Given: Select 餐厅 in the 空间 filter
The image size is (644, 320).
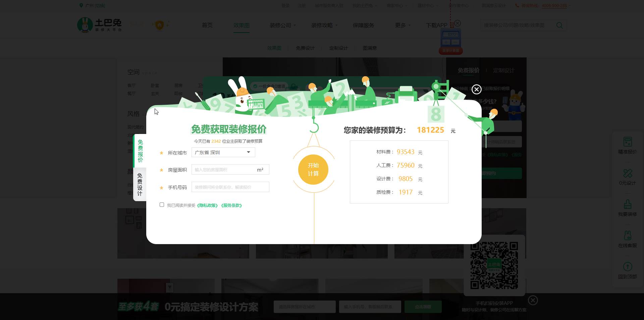Looking at the screenshot, I should [x=131, y=94].
